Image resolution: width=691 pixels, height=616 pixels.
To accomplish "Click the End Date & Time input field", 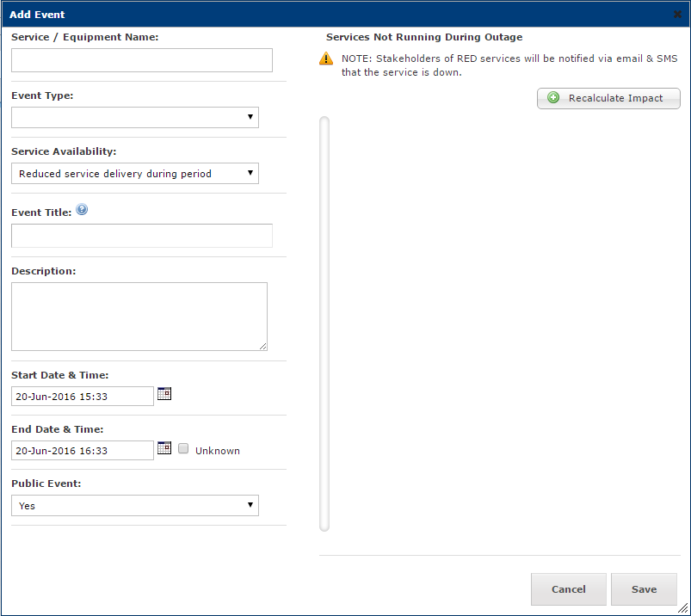I will click(83, 450).
